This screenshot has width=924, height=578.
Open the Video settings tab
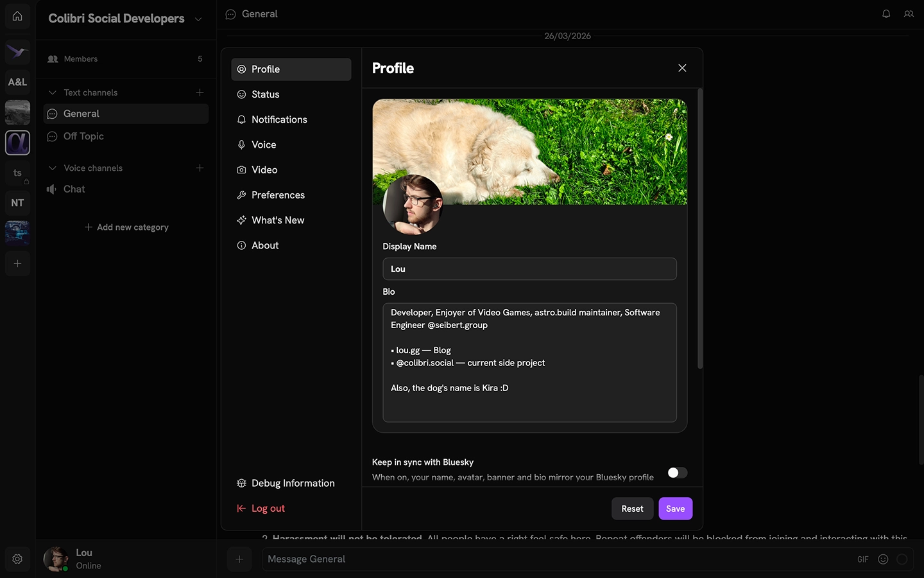291,170
